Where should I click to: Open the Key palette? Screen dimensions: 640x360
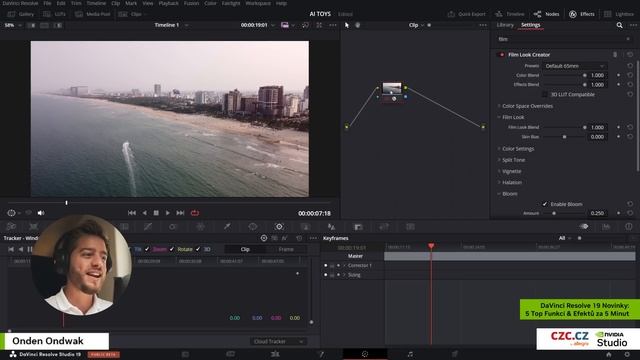click(x=358, y=227)
